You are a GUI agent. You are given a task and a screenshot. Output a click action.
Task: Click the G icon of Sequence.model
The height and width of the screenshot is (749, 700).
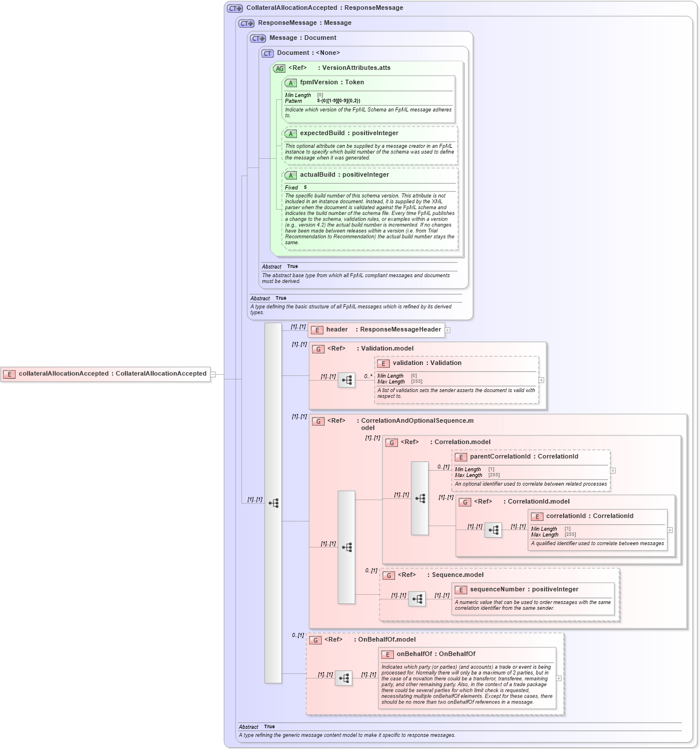pyautogui.click(x=390, y=575)
